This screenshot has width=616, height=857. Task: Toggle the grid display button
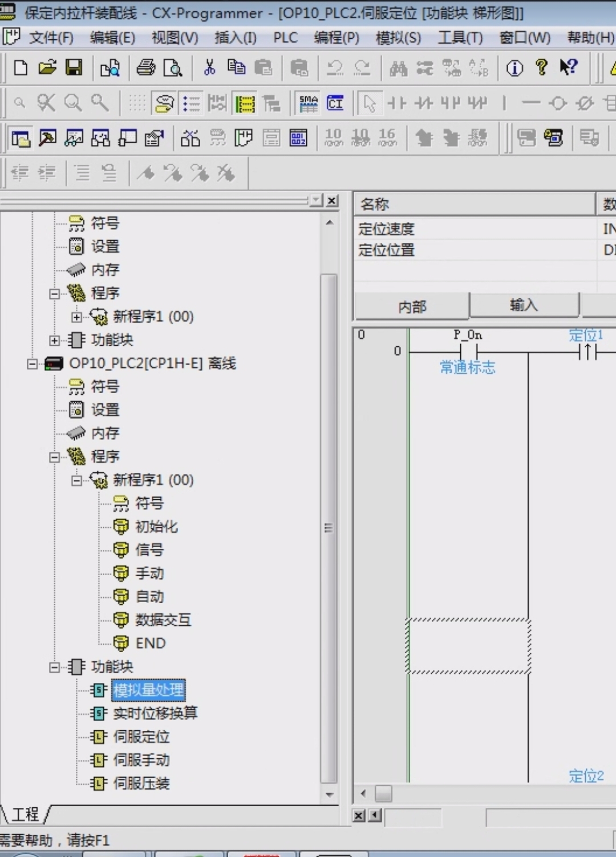pyautogui.click(x=137, y=103)
